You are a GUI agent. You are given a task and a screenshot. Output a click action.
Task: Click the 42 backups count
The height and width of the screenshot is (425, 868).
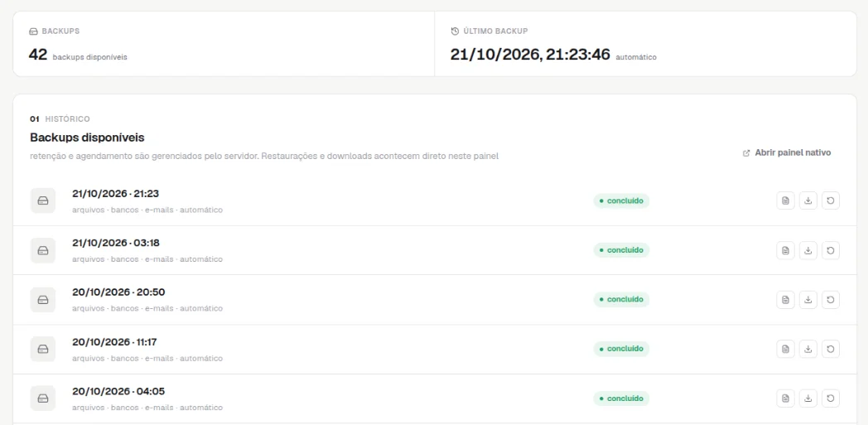(x=37, y=54)
